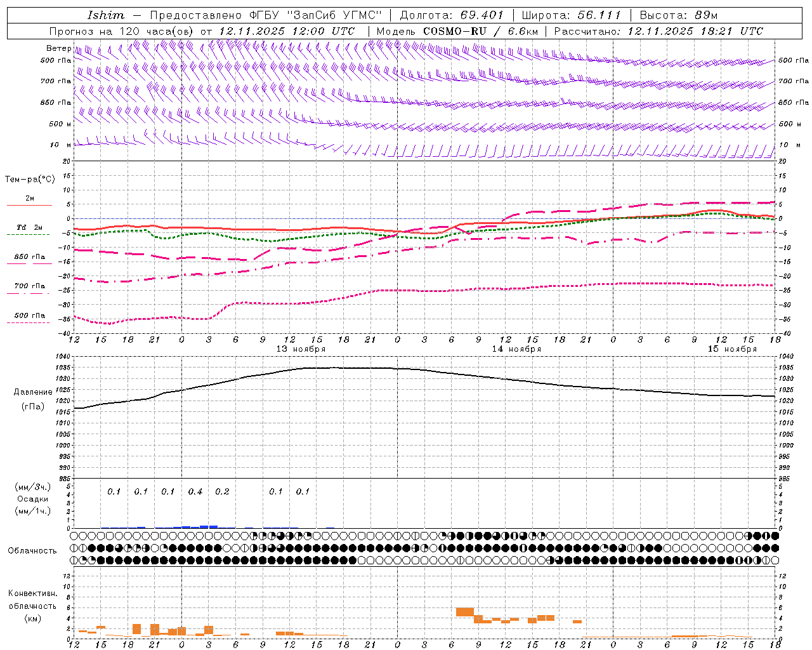
Task: Click the "15 ноября" date label
Action: point(732,349)
